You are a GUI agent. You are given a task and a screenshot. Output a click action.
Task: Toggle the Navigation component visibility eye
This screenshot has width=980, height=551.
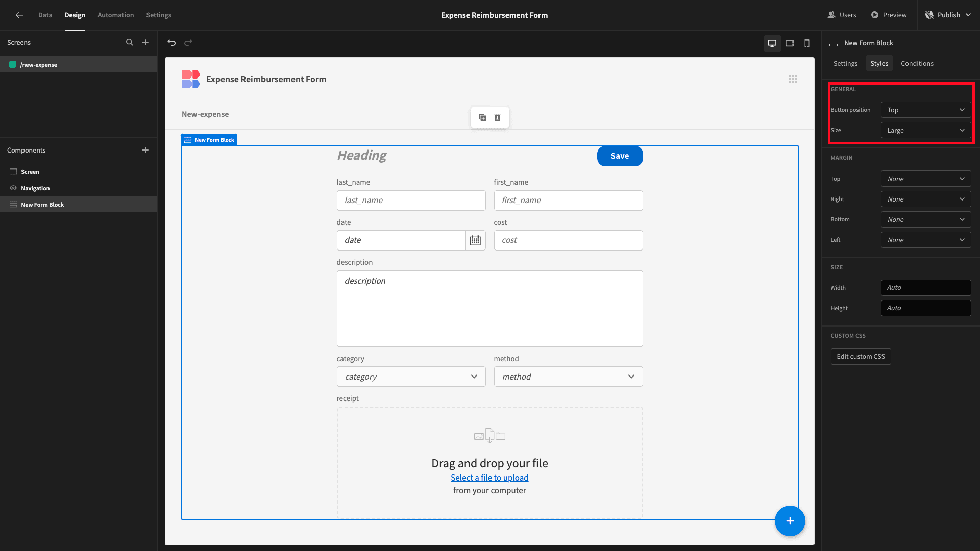point(13,188)
